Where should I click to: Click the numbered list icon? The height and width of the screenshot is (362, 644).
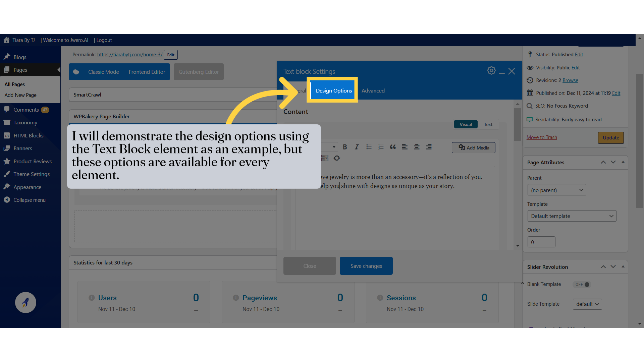point(381,147)
